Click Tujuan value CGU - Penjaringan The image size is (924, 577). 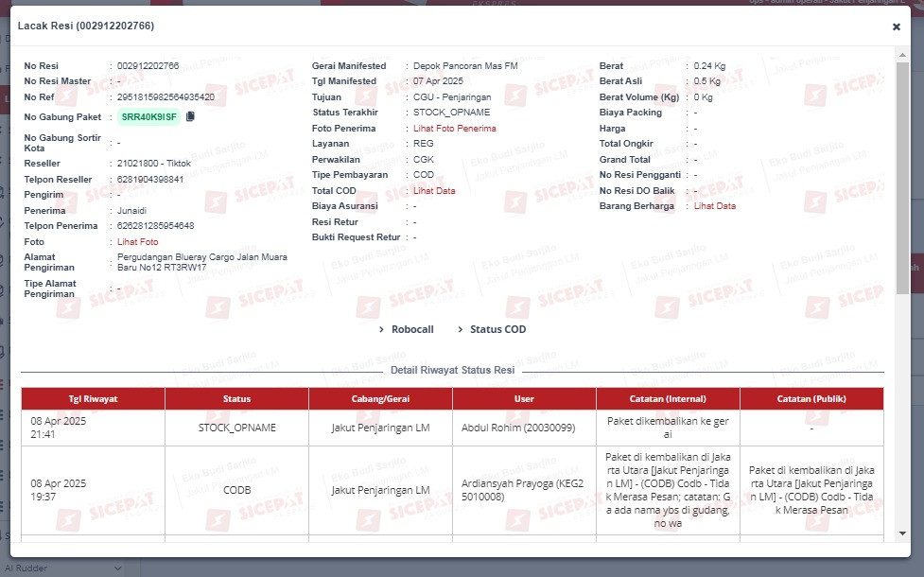tap(452, 97)
